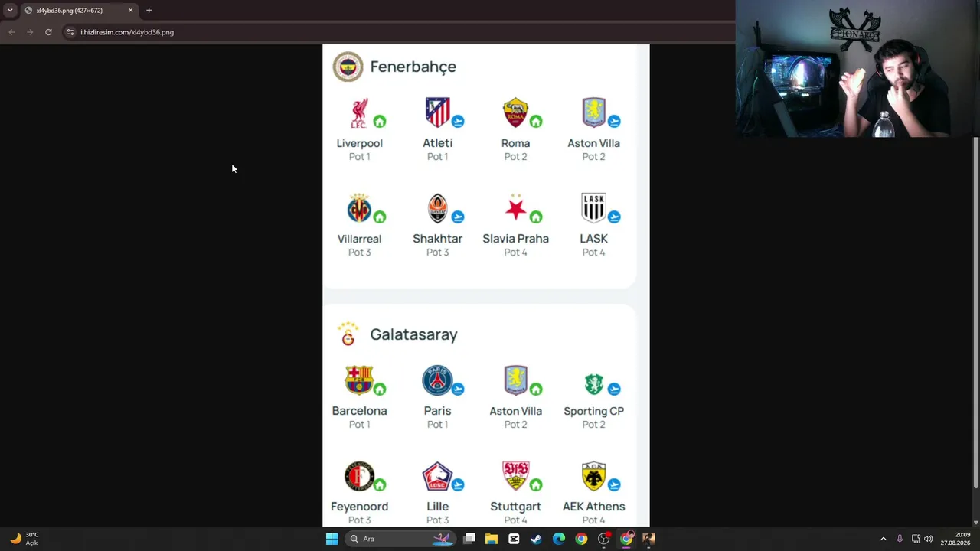Click the taskbar search box

click(x=400, y=539)
